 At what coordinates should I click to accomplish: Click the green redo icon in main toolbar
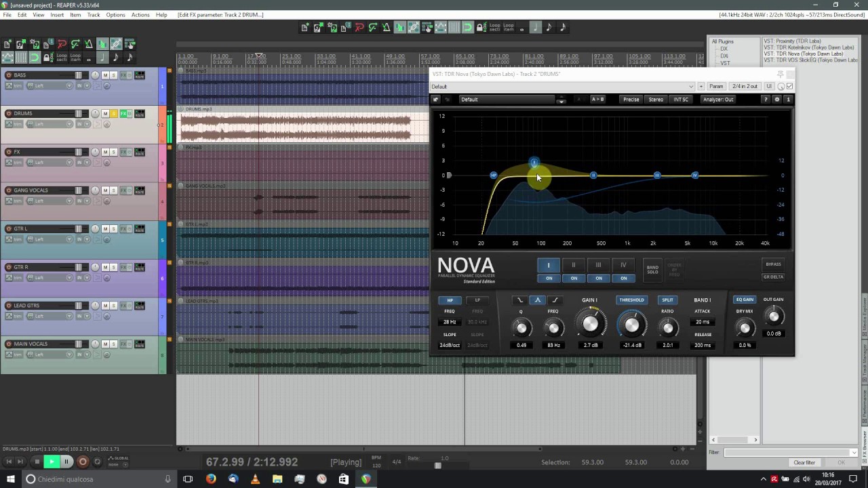click(x=373, y=28)
